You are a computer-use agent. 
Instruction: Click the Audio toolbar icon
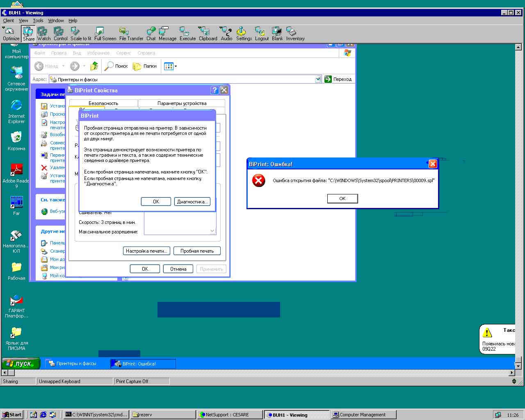pos(226,34)
